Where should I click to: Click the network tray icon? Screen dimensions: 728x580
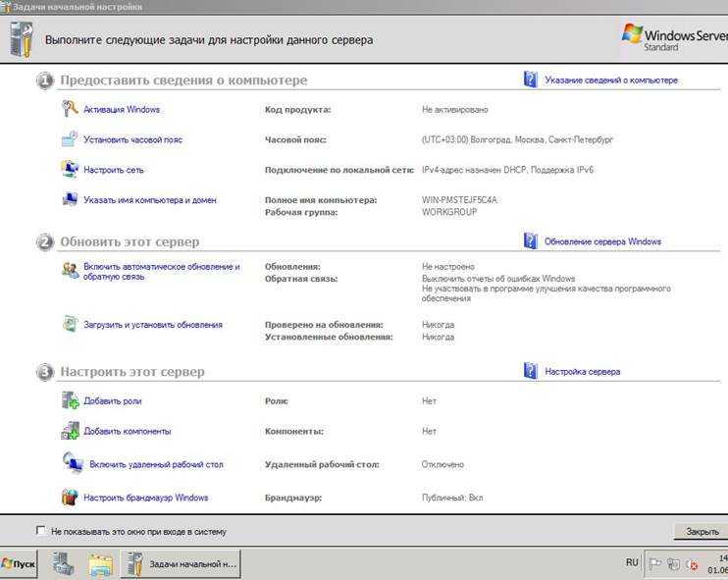coord(673,563)
